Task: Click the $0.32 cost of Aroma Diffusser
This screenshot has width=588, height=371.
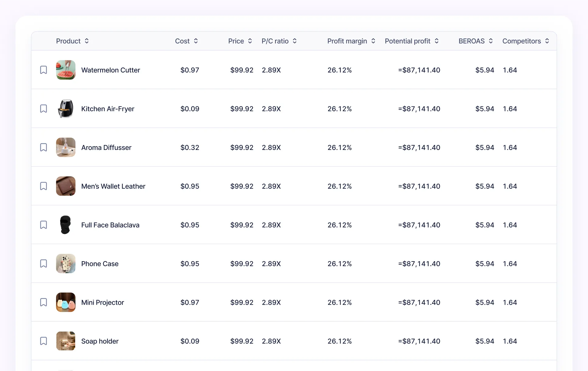Action: [x=190, y=147]
